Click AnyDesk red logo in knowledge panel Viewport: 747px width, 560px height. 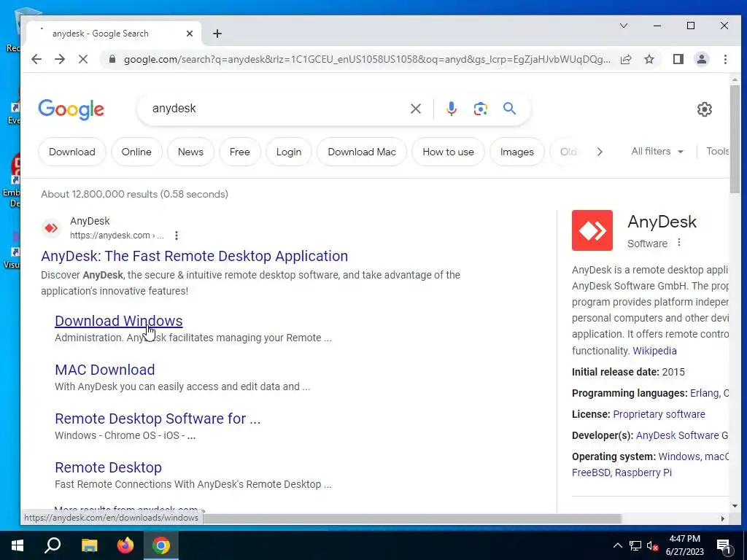592,230
